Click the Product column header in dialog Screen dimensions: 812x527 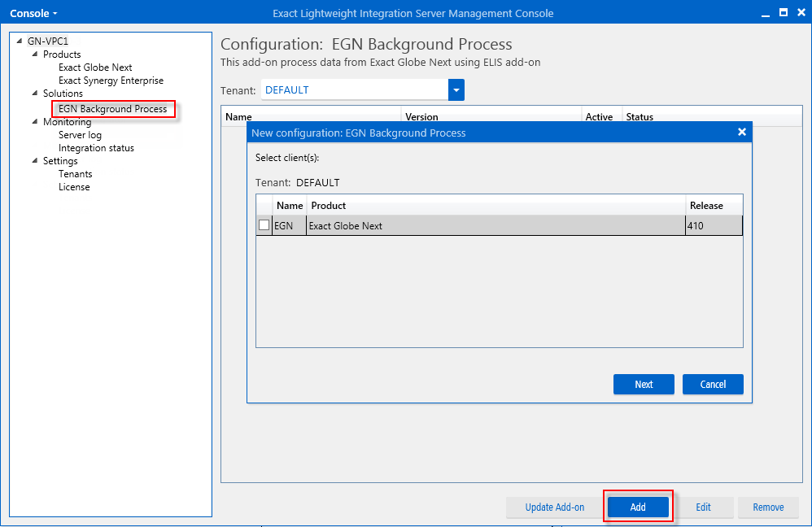(496, 206)
